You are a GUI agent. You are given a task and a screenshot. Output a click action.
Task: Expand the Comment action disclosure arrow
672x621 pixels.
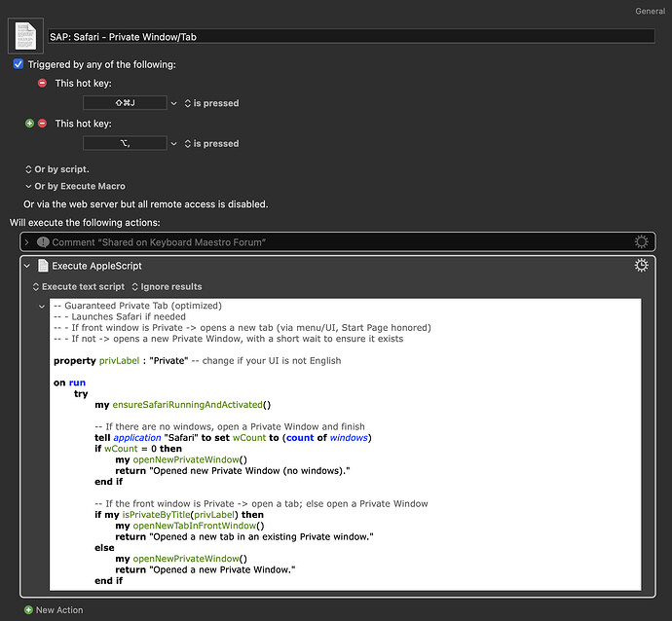pos(27,242)
